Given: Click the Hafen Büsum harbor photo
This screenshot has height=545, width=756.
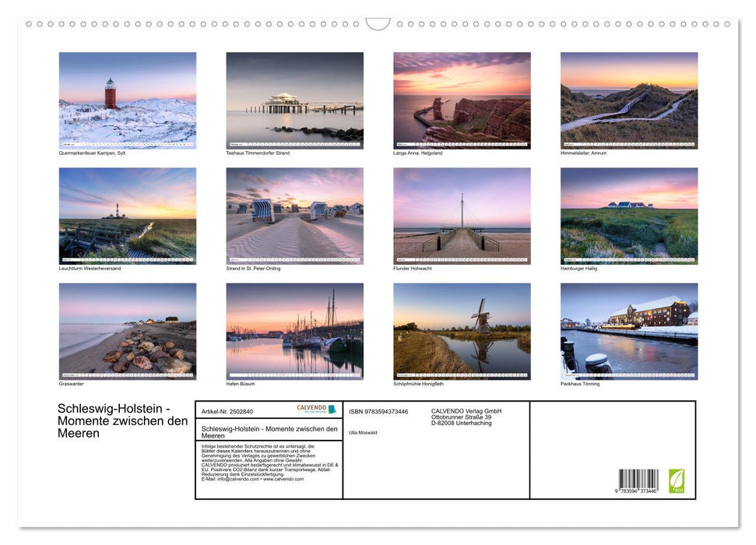Looking at the screenshot, I should (x=294, y=332).
